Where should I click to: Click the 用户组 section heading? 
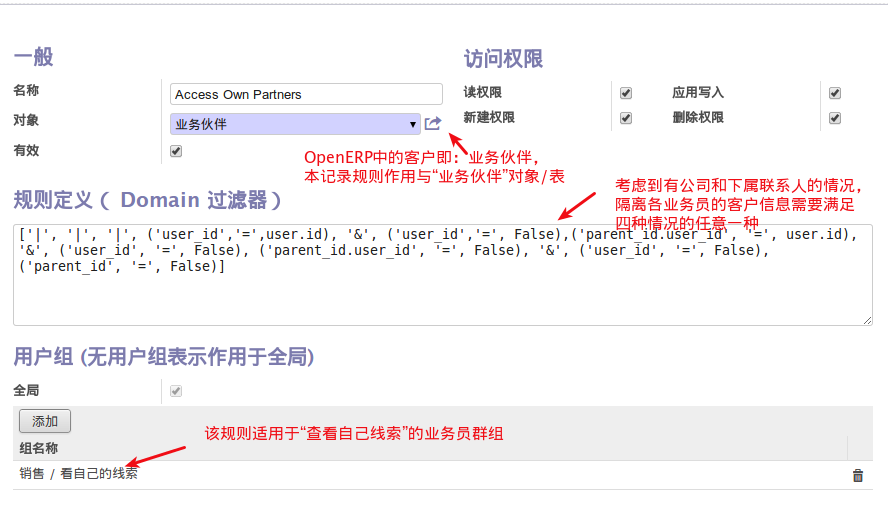tap(164, 356)
